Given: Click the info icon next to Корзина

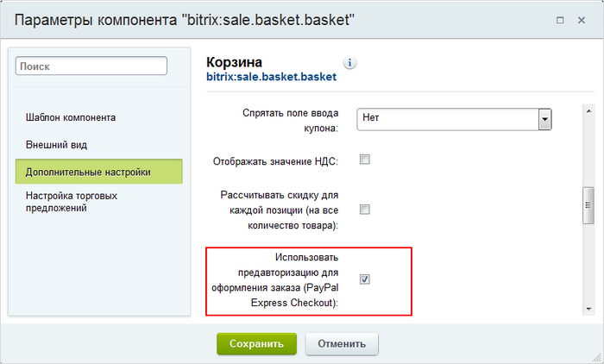Looking at the screenshot, I should pos(349,62).
